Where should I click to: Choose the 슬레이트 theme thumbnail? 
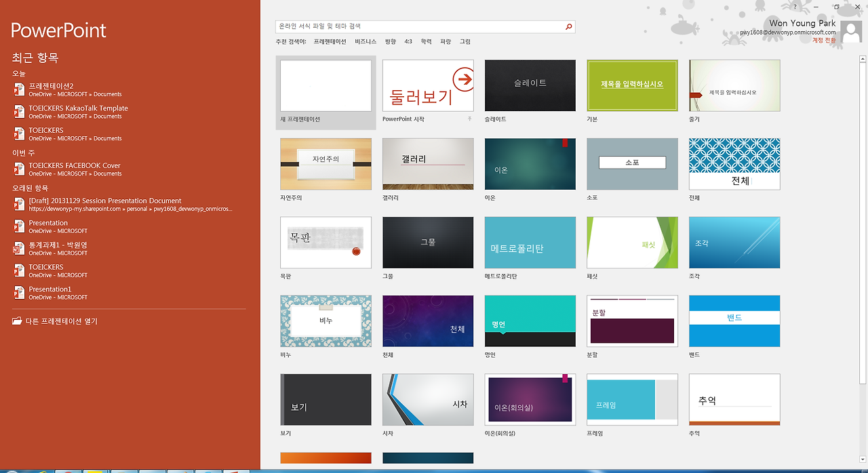[530, 85]
